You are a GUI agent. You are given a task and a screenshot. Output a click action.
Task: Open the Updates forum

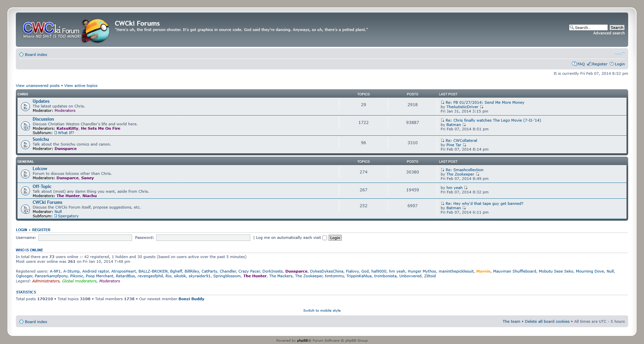tap(41, 101)
